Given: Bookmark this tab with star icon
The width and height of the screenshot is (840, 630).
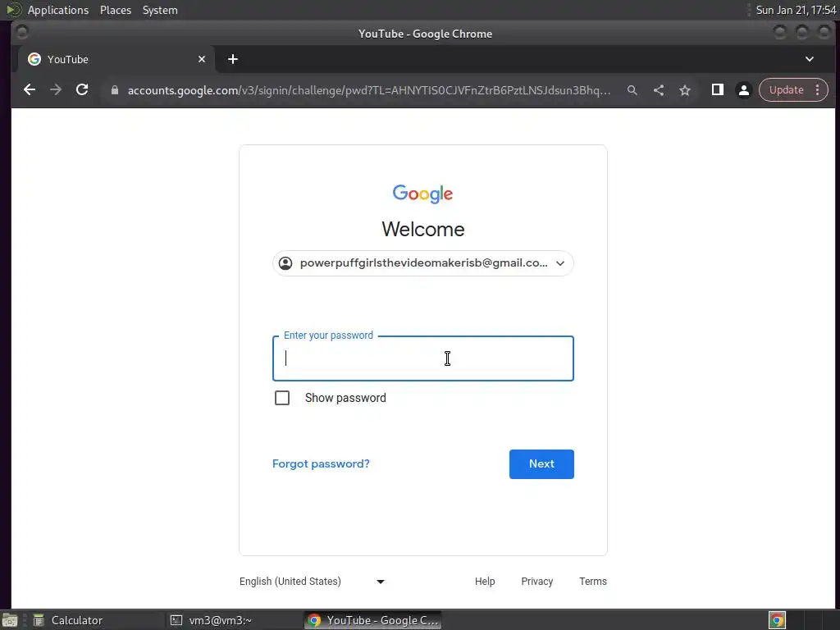Looking at the screenshot, I should tap(685, 90).
